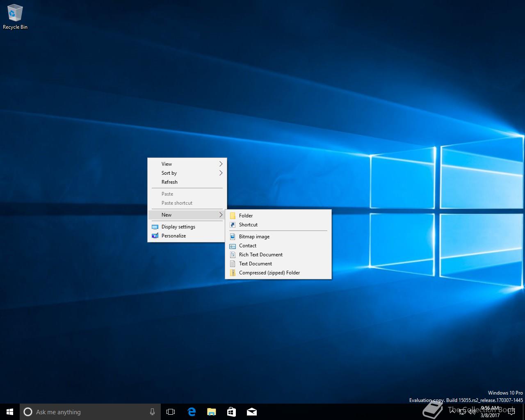The width and height of the screenshot is (525, 420).
Task: Show hidden system tray icons
Action: point(452,412)
